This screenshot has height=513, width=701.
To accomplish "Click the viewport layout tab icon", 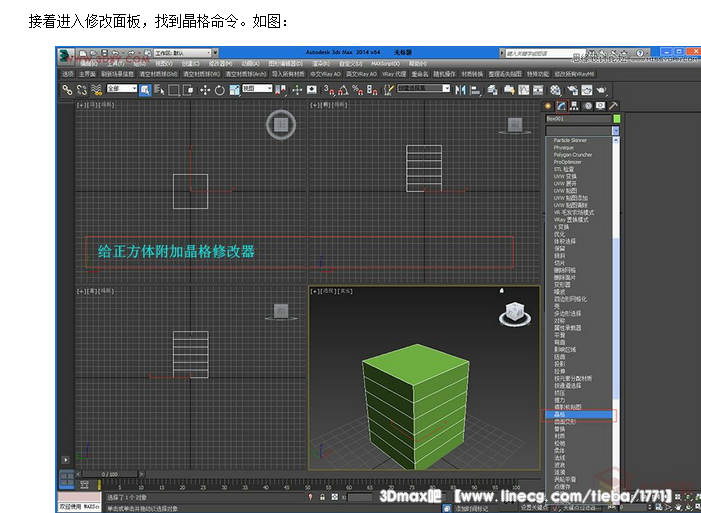I will (x=67, y=479).
